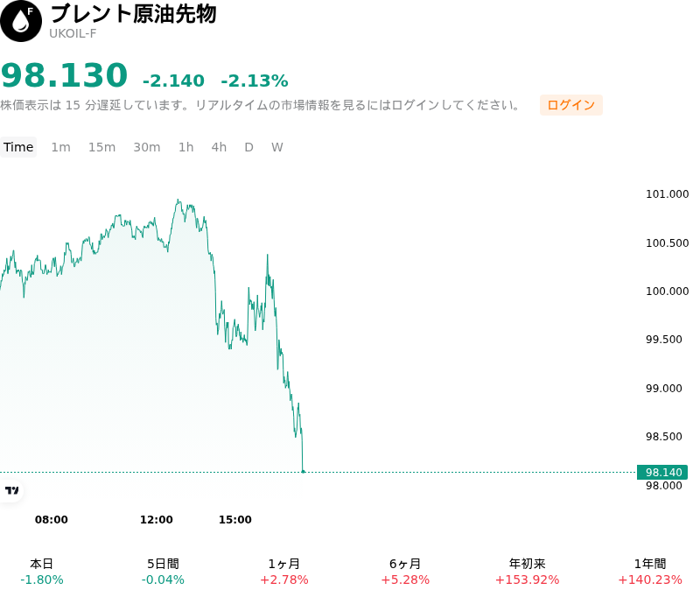This screenshot has height=597, width=700.
Task: Click the 98.140 current price label
Action: tap(662, 472)
